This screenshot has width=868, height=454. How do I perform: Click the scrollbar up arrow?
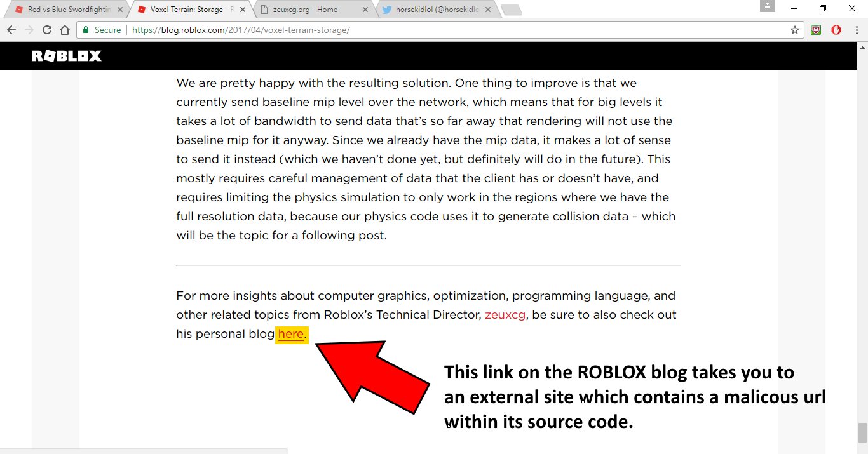click(862, 46)
